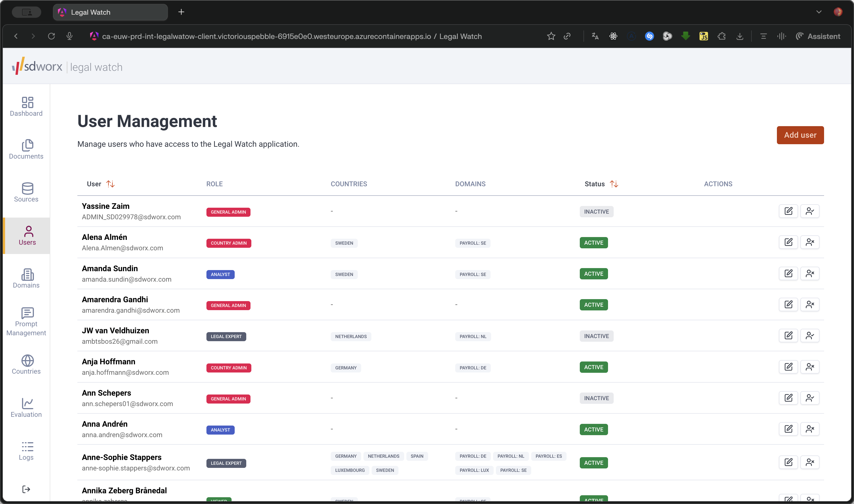
Task: Open the Dashboard sidebar page
Action: tap(26, 107)
